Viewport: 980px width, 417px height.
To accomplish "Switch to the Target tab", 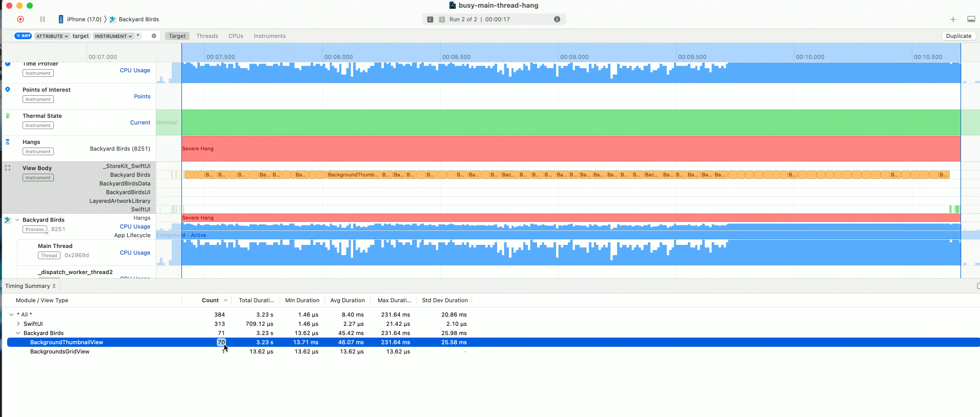I will point(177,36).
